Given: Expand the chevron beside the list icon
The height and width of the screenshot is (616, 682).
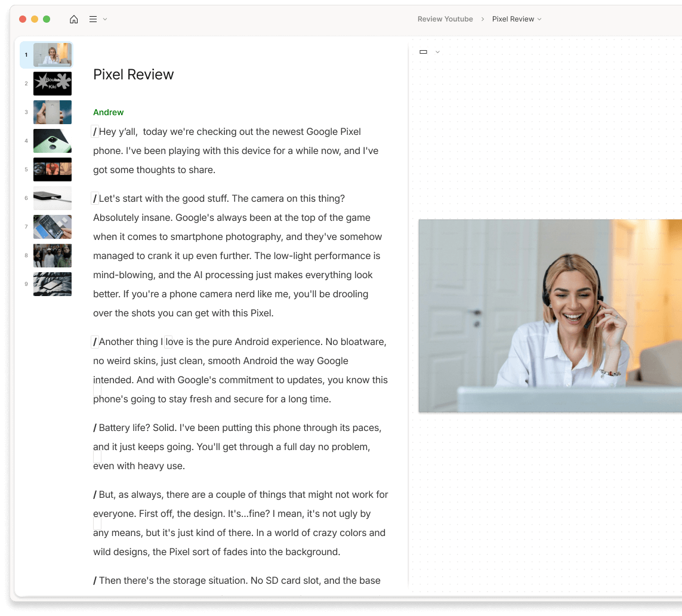Looking at the screenshot, I should point(105,19).
